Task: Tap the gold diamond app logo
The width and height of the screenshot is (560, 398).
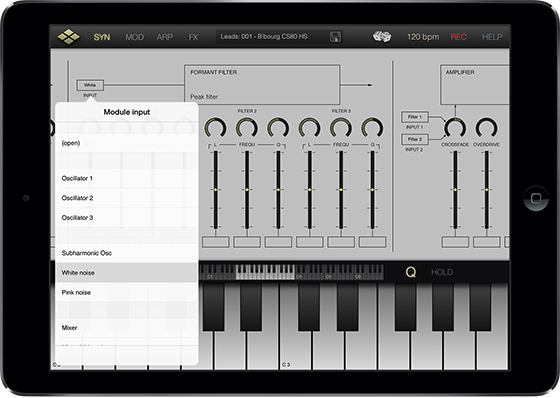Action: point(69,37)
